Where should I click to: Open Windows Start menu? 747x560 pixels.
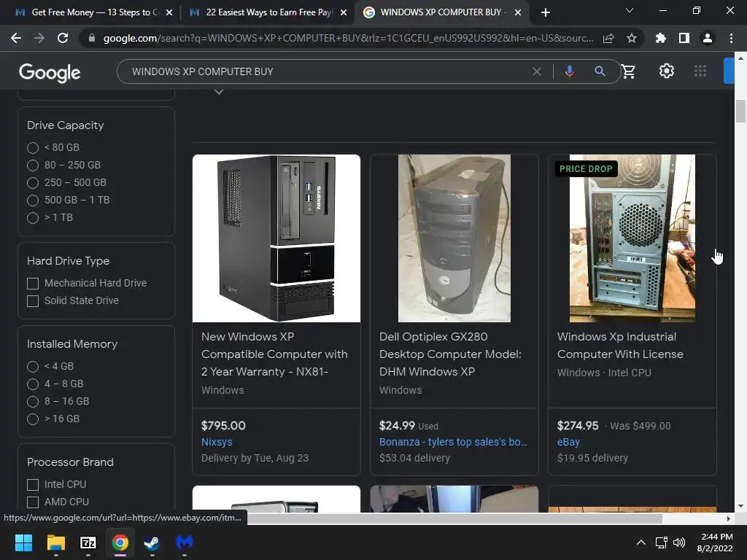click(23, 542)
